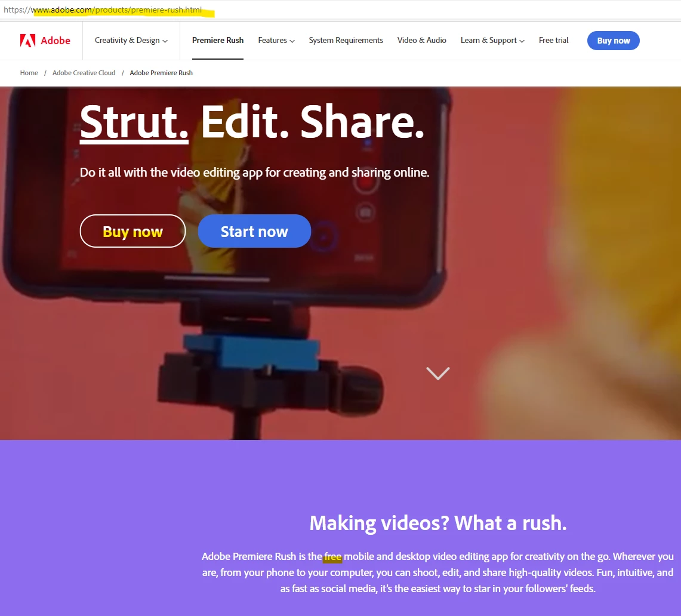Click the Making videos? What a rush. heading

pos(438,523)
